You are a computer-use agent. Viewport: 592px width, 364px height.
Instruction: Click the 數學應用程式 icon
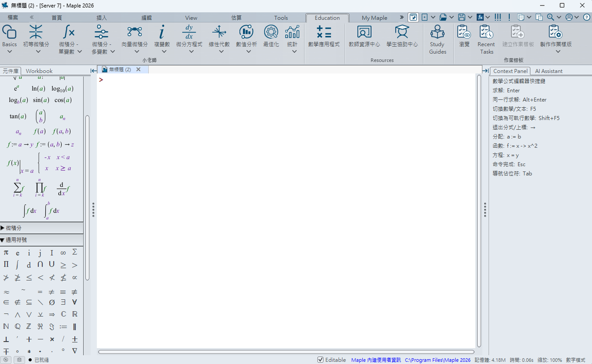324,36
